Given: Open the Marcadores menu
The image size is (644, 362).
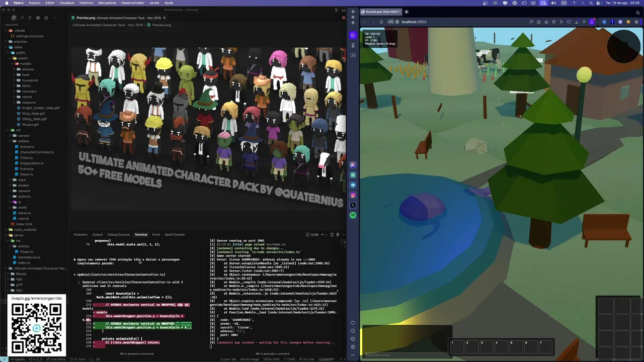Looking at the screenshot, I should (x=107, y=3).
